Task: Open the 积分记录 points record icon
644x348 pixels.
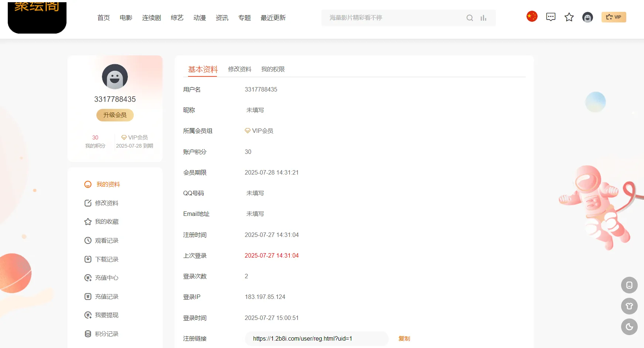Action: coord(88,334)
